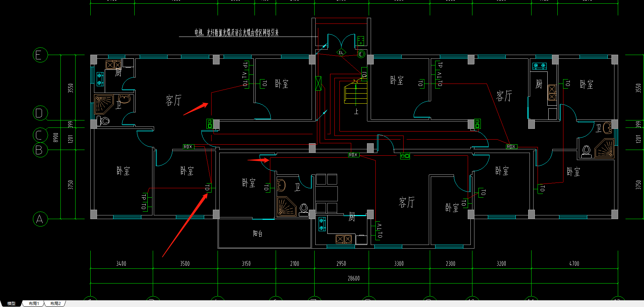Select the crossed rectangle box beside the stairwell
Screen dimensions: 644x307
coord(318,83)
